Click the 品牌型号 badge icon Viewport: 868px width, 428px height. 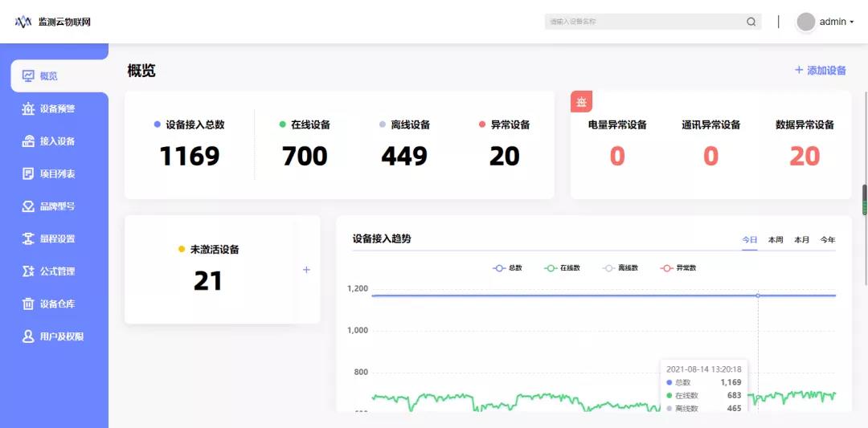point(28,206)
